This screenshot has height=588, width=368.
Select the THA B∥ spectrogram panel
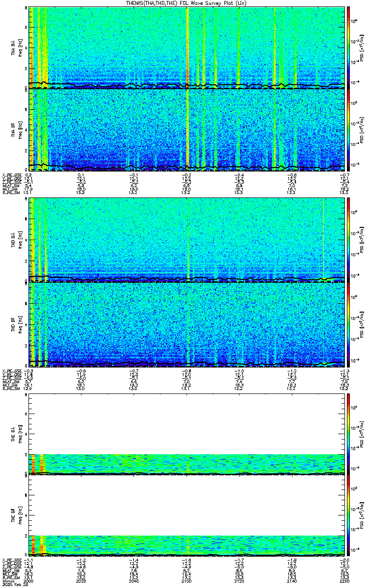(x=186, y=130)
